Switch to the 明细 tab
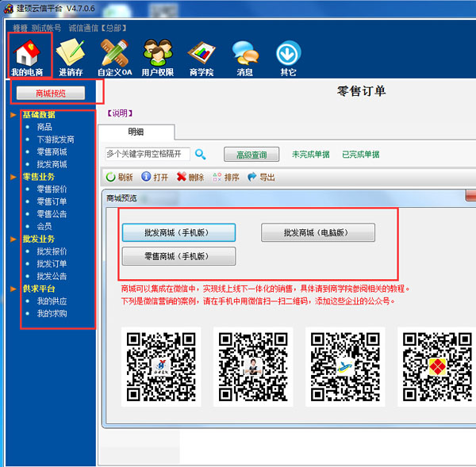This screenshot has height=467, width=476. pos(136,132)
